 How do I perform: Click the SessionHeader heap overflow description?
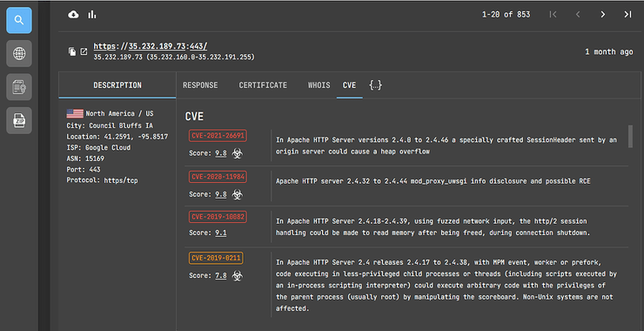(x=446, y=145)
